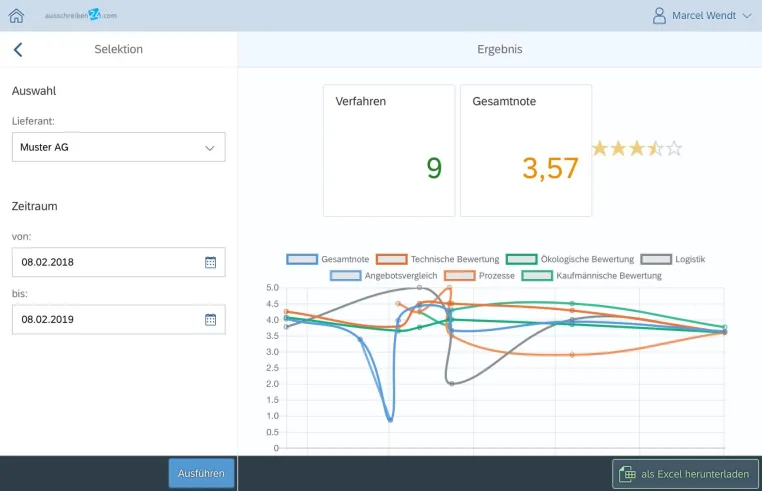Click the Selektion panel title

coord(119,49)
